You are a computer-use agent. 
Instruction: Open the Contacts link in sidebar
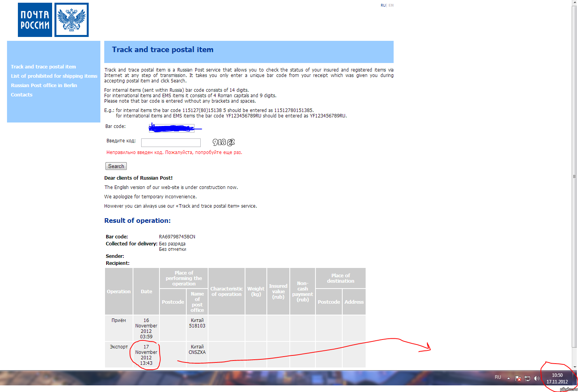point(22,95)
